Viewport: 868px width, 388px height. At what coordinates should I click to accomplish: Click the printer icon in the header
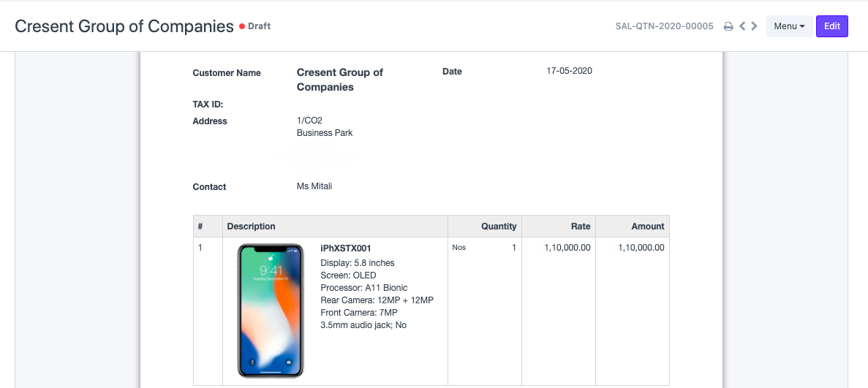click(x=728, y=26)
